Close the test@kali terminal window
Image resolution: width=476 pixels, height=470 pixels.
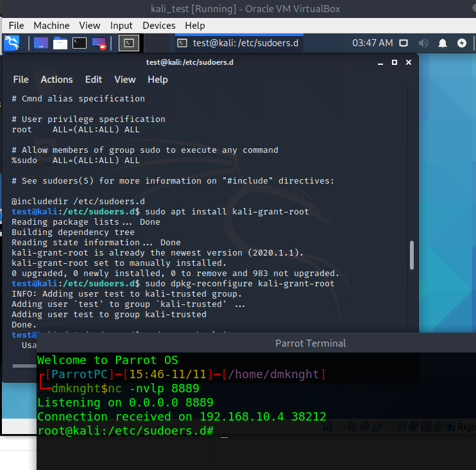click(409, 62)
